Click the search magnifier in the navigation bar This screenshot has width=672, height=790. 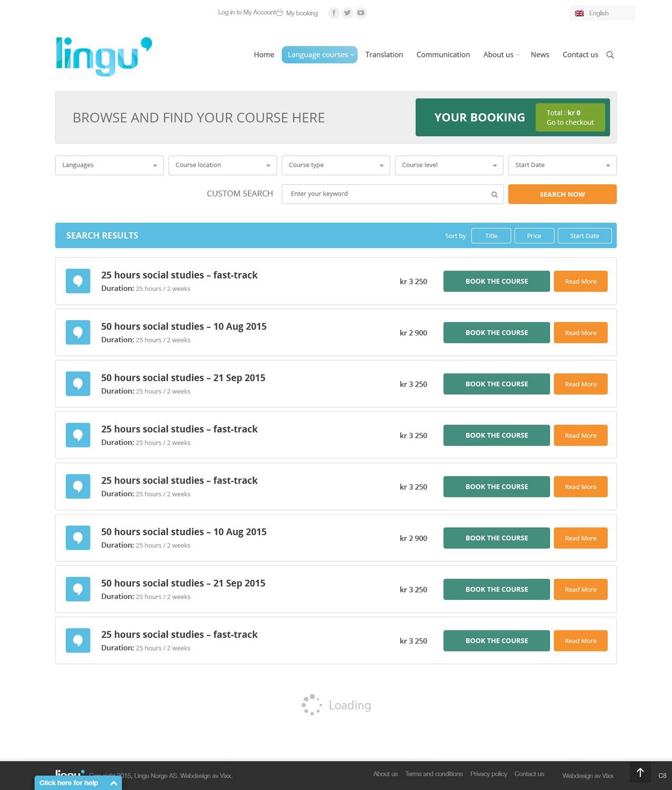610,55
